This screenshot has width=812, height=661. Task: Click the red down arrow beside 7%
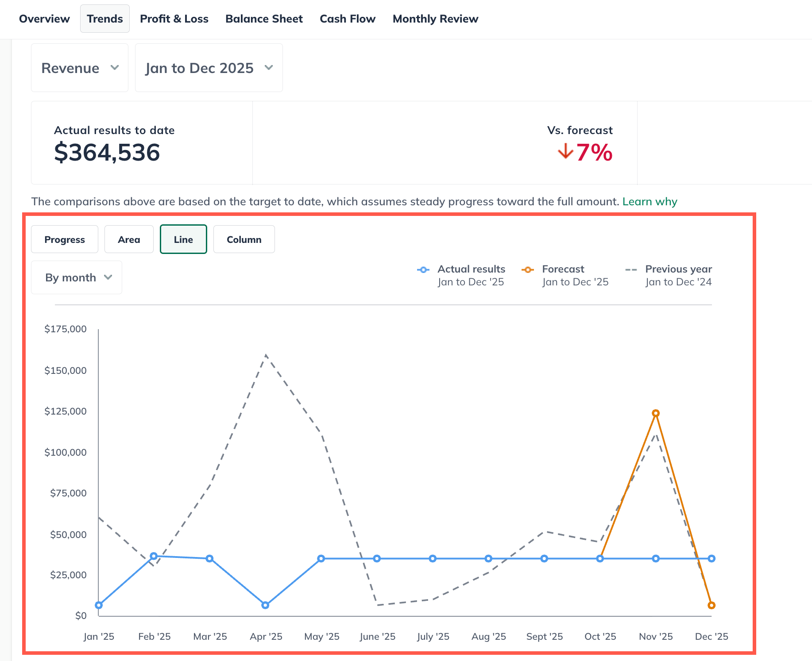pyautogui.click(x=565, y=152)
